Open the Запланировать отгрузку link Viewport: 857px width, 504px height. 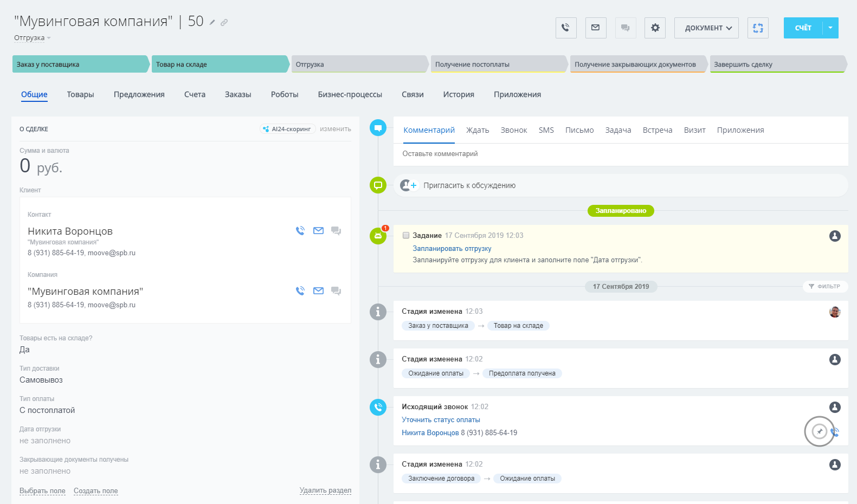(452, 249)
